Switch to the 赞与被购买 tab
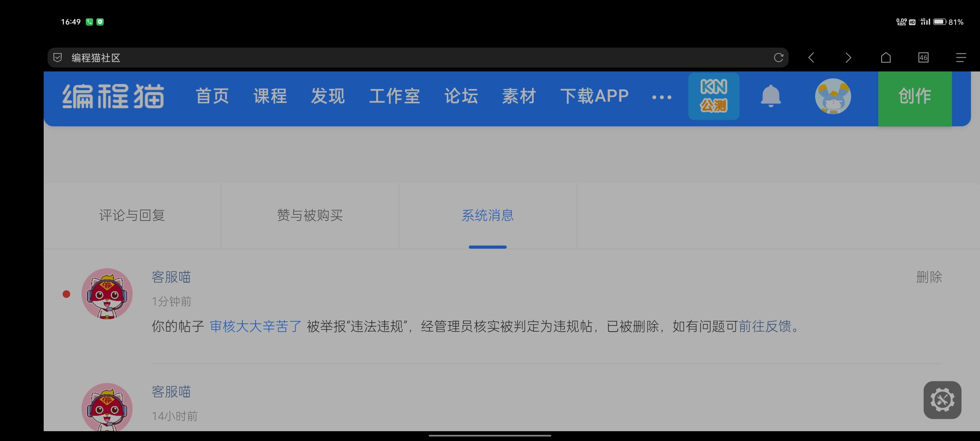Image resolution: width=980 pixels, height=441 pixels. 310,215
